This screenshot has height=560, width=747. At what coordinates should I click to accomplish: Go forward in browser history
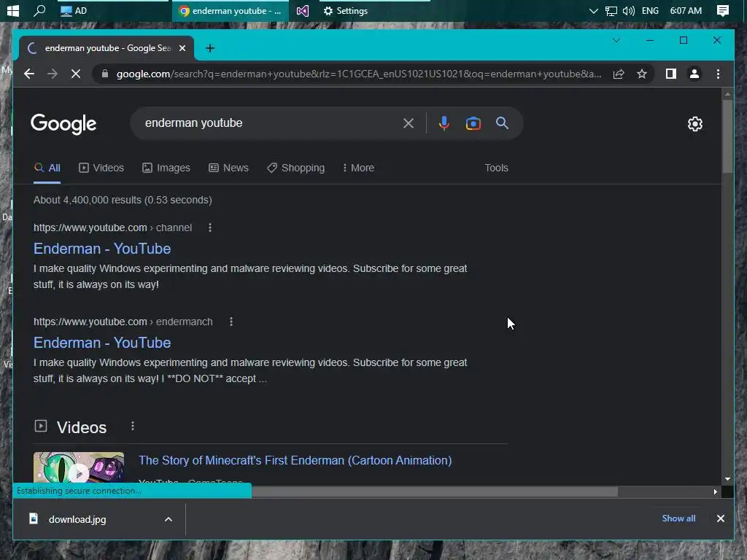(53, 74)
